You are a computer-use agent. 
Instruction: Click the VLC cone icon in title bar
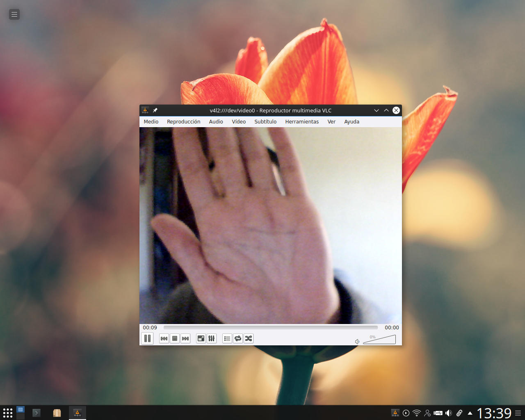tap(145, 110)
